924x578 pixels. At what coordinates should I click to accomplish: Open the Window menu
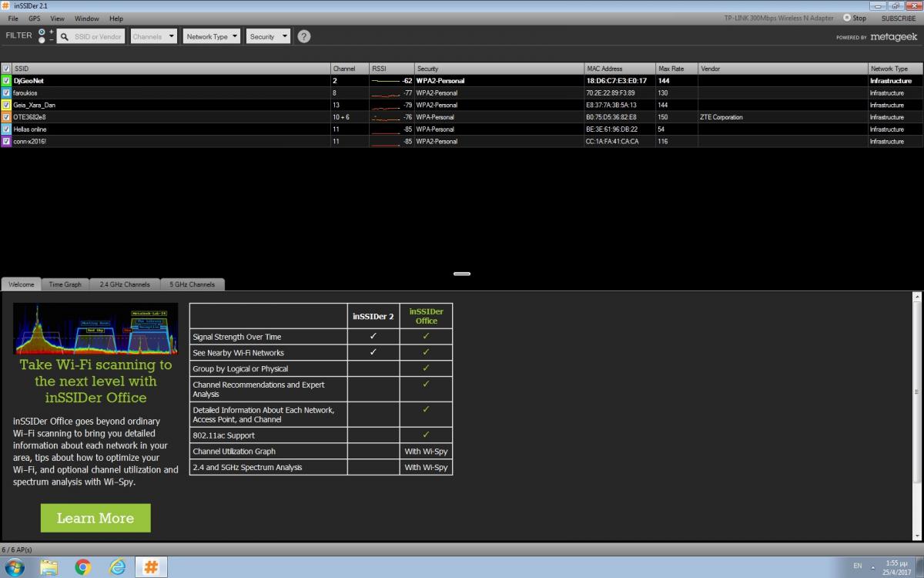click(x=86, y=18)
